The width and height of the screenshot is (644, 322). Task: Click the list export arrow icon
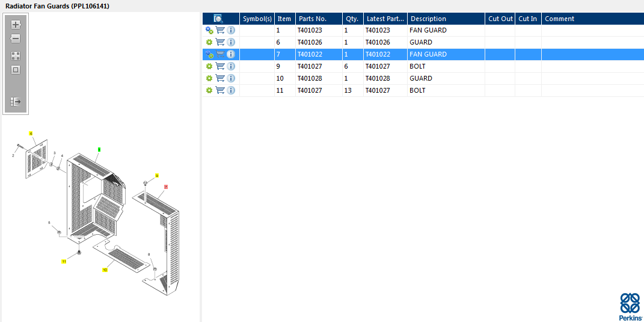(16, 102)
